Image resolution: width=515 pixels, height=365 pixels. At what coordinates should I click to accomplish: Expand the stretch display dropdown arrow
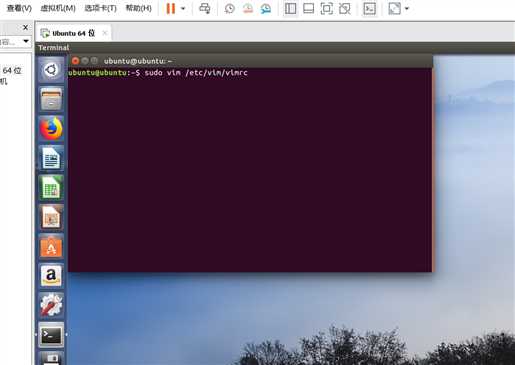point(407,8)
